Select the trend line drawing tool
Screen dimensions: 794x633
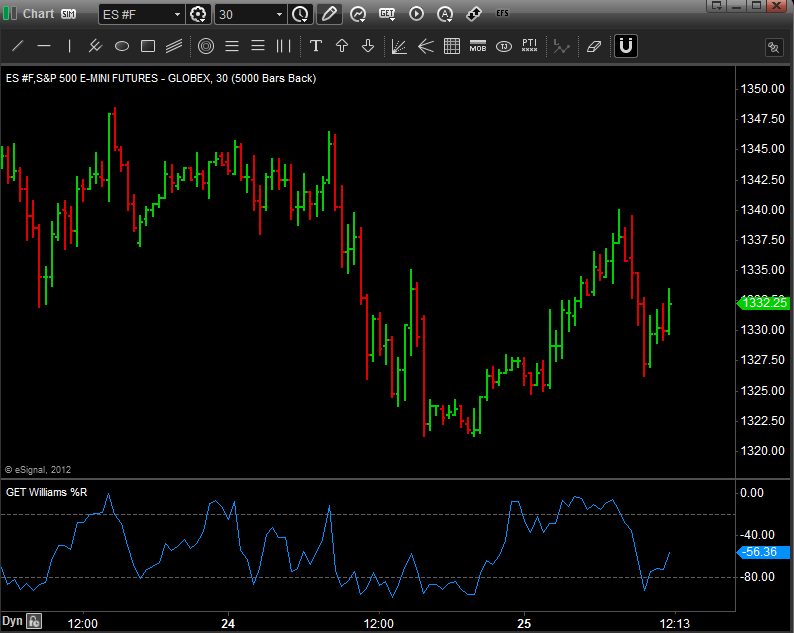click(x=17, y=47)
